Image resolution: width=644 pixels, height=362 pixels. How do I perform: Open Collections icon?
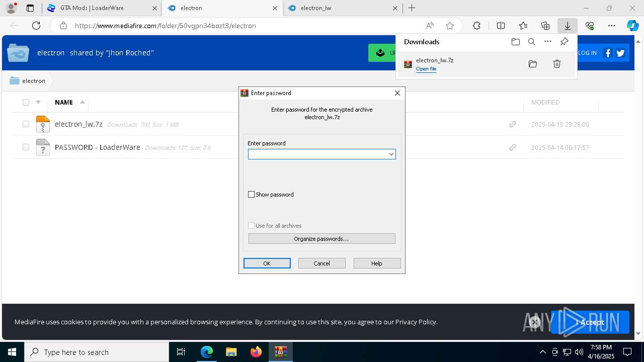point(545,26)
